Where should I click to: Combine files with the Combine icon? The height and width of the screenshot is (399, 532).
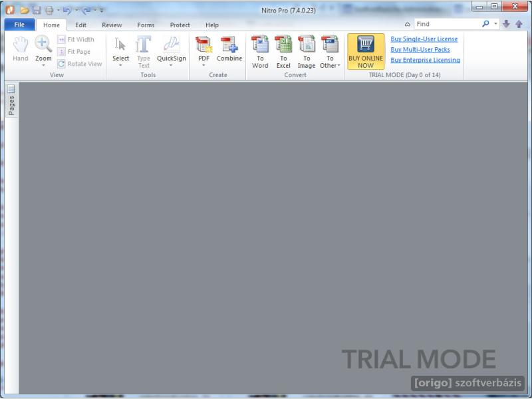coord(229,49)
